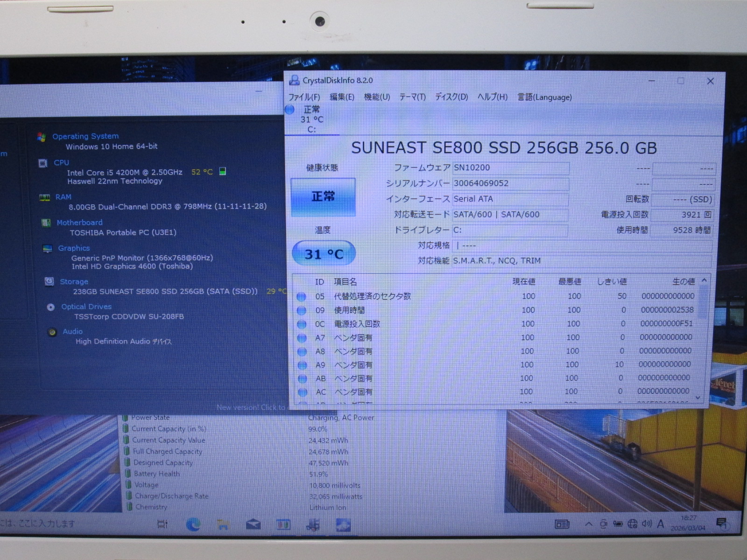This screenshot has height=560, width=747.
Task: Click the volume speaker icon in tray
Action: point(647,524)
